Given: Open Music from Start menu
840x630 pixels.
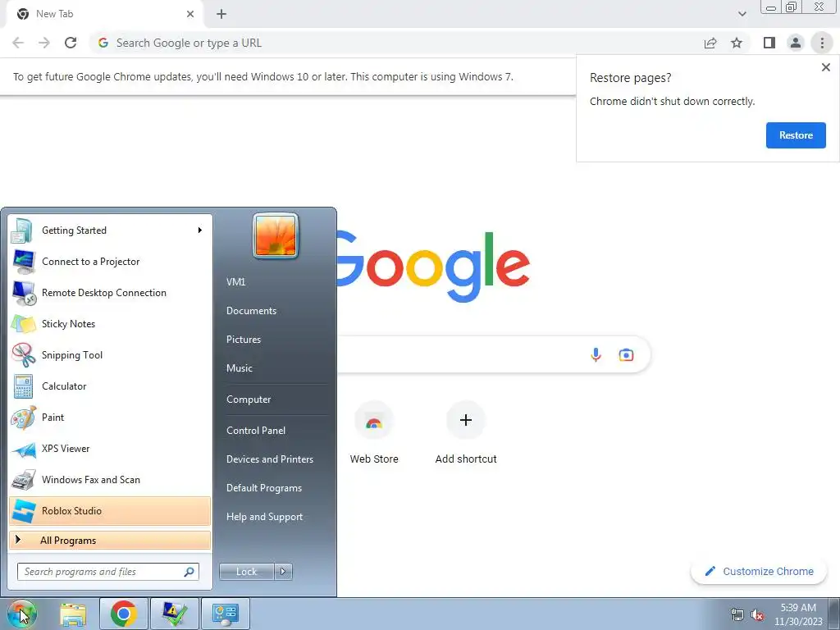Looking at the screenshot, I should click(x=239, y=368).
